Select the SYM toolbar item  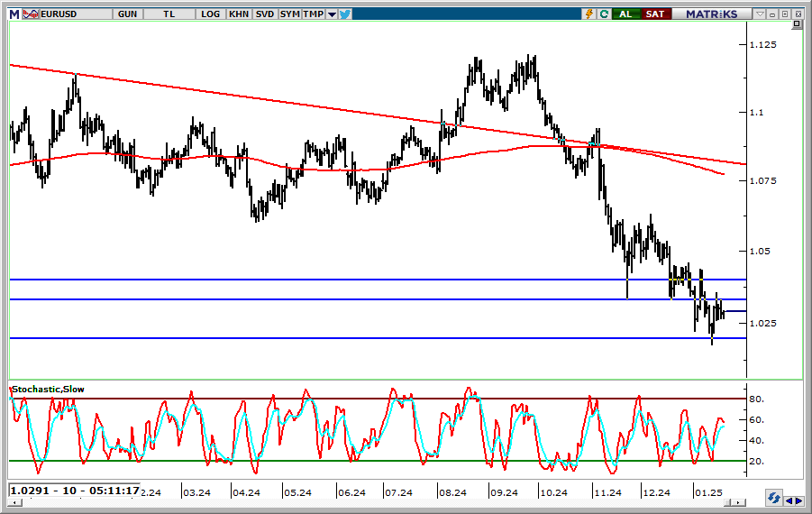289,14
